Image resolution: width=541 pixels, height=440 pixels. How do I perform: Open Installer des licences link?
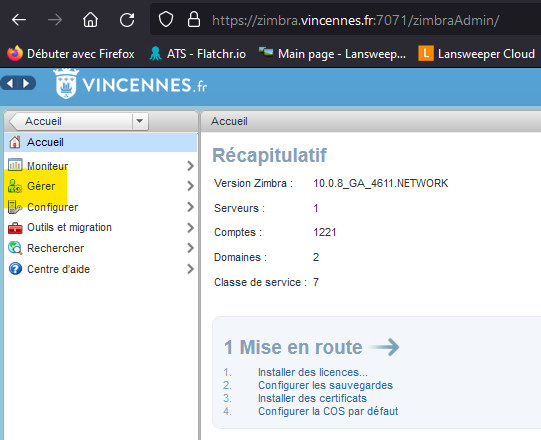coord(313,372)
